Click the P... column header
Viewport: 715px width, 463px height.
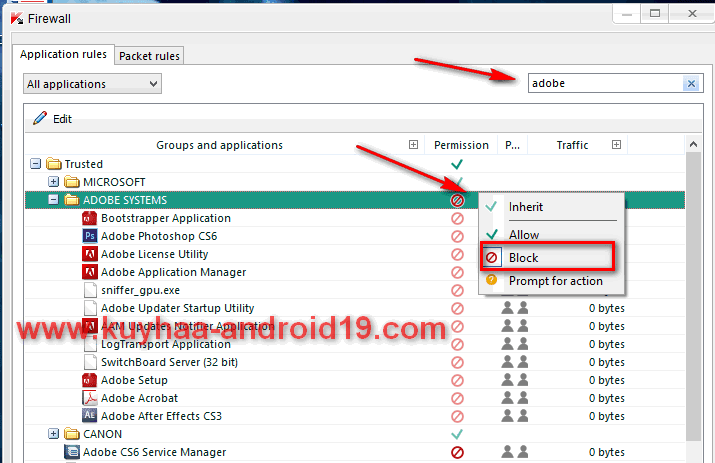point(513,145)
